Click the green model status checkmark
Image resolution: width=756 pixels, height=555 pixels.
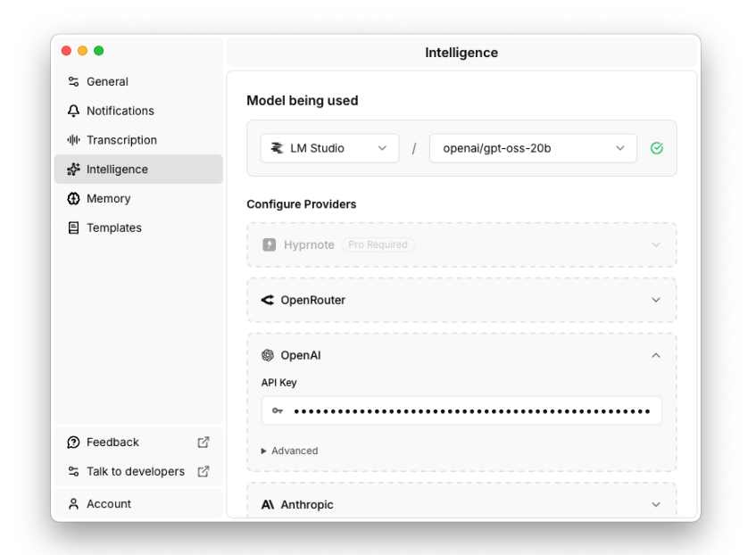[657, 148]
